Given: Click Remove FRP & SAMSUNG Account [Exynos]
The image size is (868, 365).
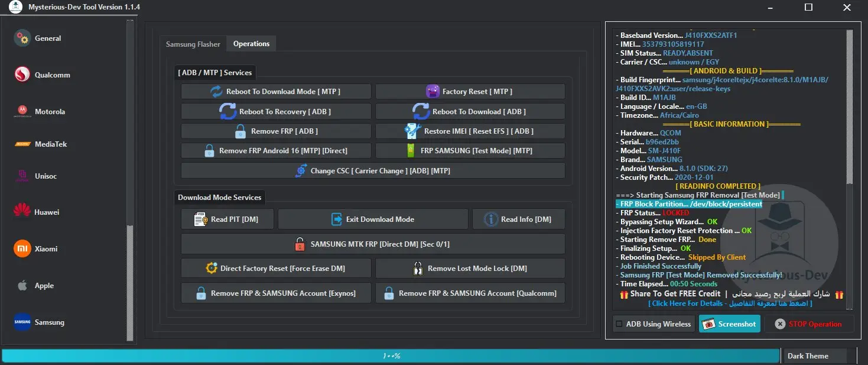Looking at the screenshot, I should (277, 293).
